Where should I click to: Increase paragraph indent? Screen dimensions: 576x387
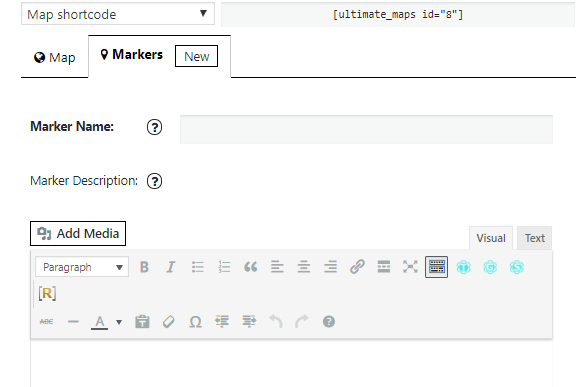pyautogui.click(x=249, y=322)
